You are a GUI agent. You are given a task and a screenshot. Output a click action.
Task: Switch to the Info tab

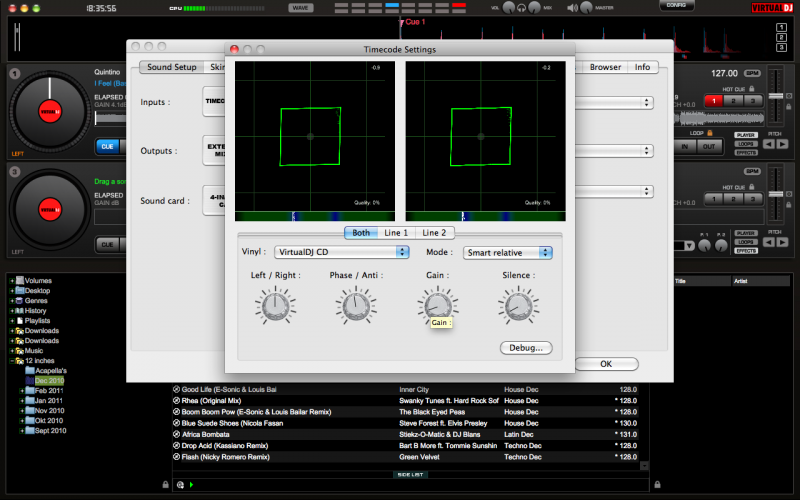[x=642, y=67]
